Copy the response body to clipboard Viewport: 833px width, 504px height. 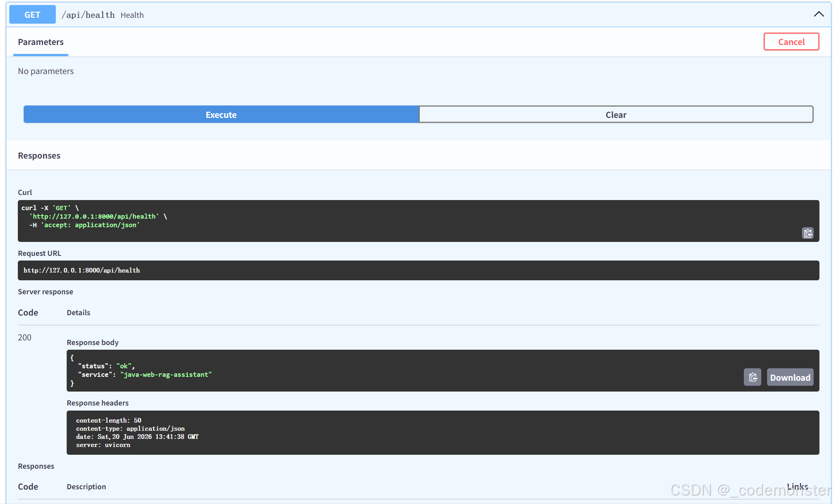tap(752, 377)
